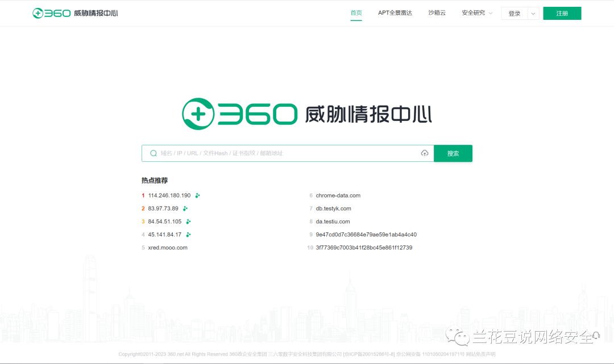Image resolution: width=614 pixels, height=364 pixels.
Task: Open the 首页 tab
Action: point(356,13)
